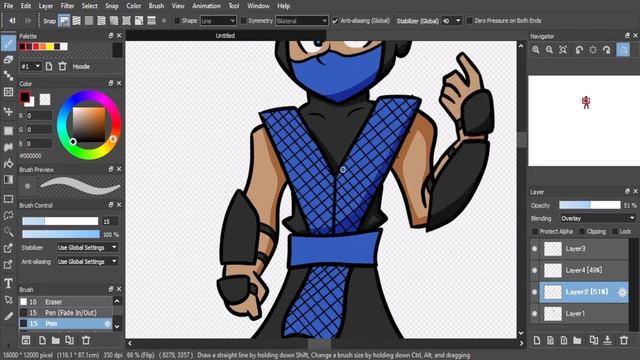
Task: Merge layer down with download arrow icon
Action: tap(607, 340)
